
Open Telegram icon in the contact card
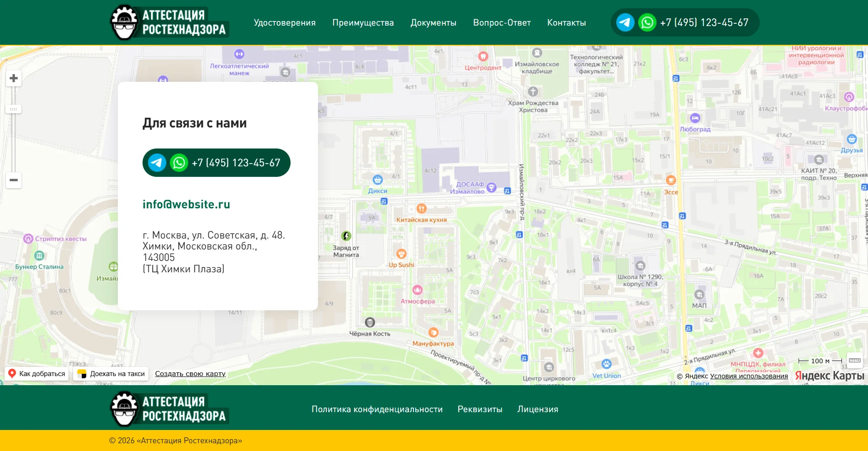(x=157, y=163)
